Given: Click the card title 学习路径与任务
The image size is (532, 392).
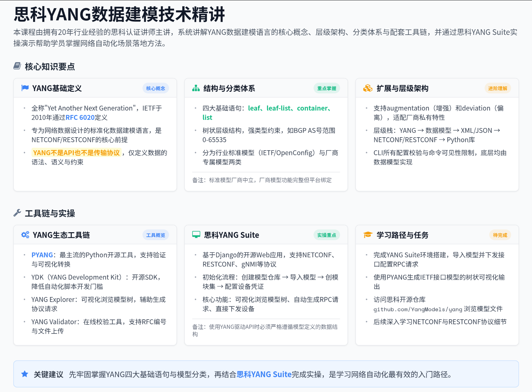Looking at the screenshot, I should click(403, 235).
